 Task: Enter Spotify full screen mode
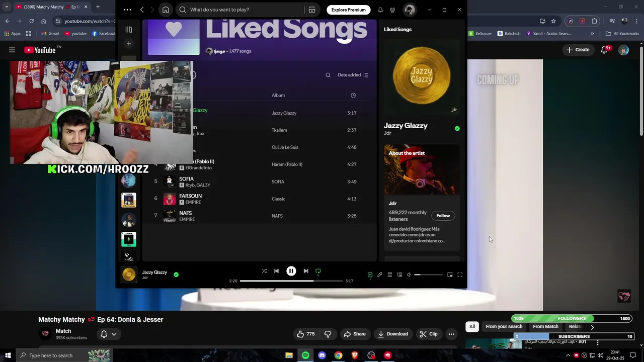coord(460,275)
